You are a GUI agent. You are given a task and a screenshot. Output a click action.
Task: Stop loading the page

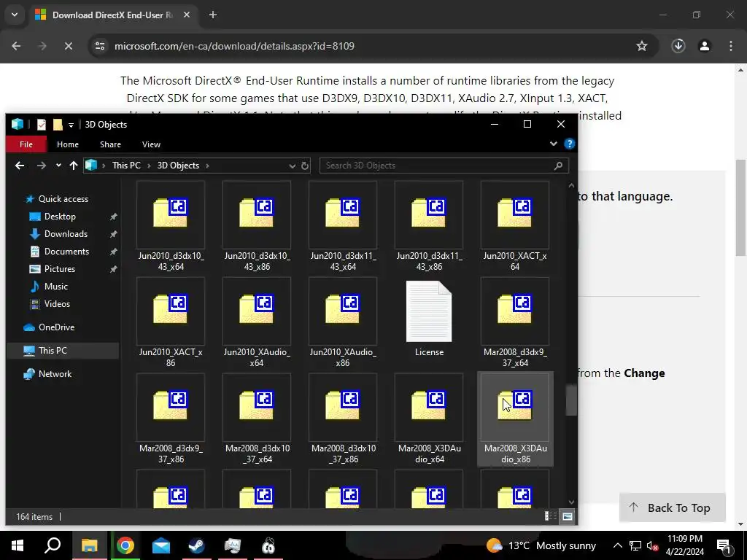click(x=68, y=46)
